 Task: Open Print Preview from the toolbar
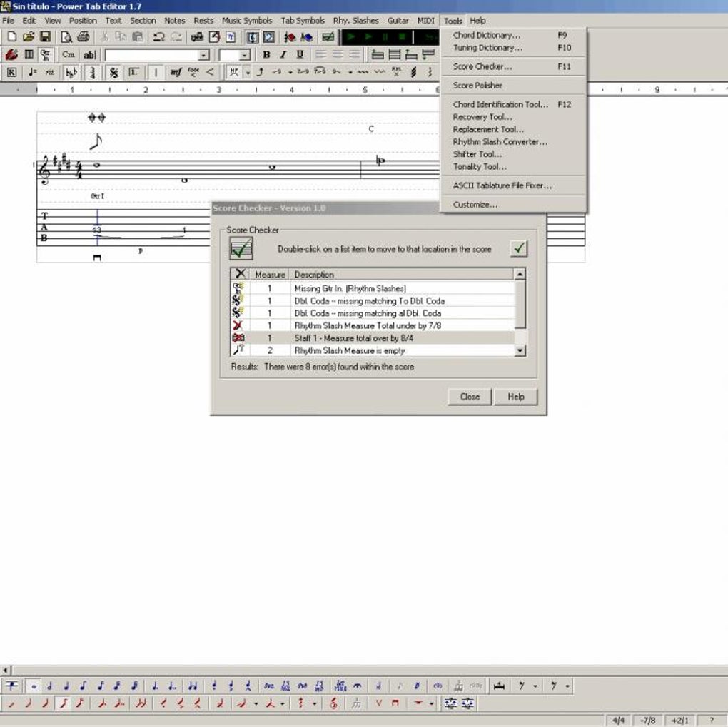[66, 37]
